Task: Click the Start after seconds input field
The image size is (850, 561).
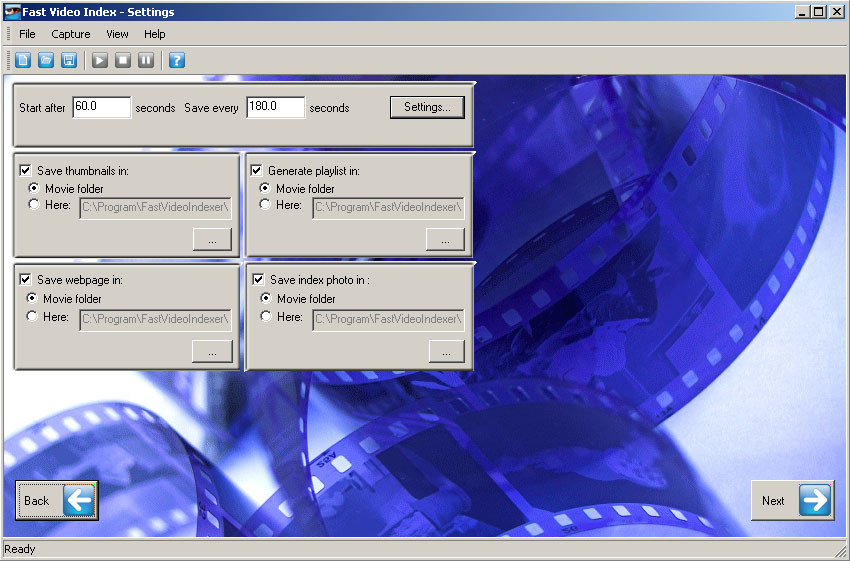Action: [x=102, y=107]
